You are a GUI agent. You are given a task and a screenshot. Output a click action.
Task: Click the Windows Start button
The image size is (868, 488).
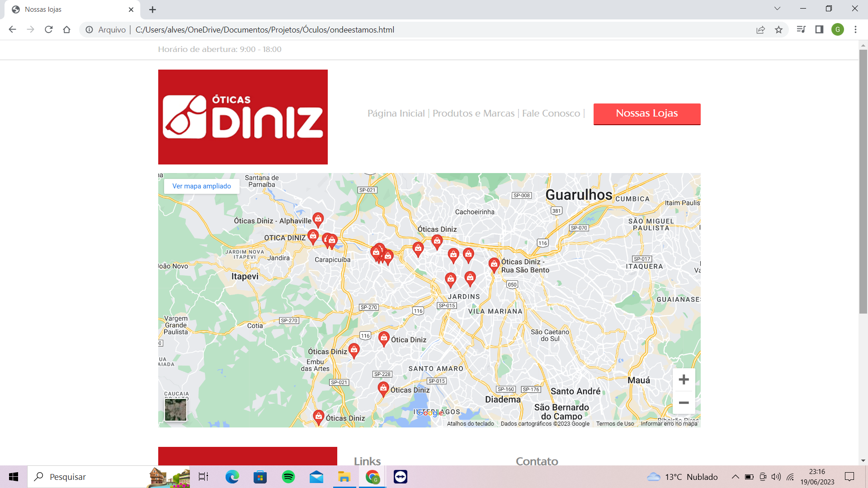pyautogui.click(x=14, y=477)
